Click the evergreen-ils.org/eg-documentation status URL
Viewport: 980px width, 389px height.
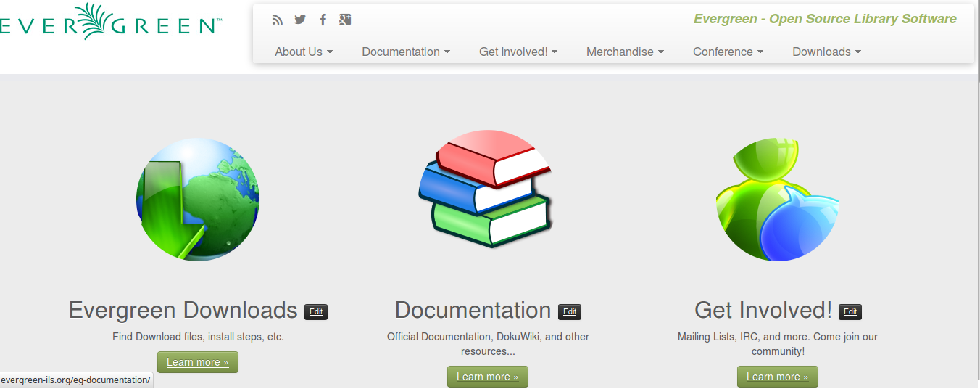[76, 380]
